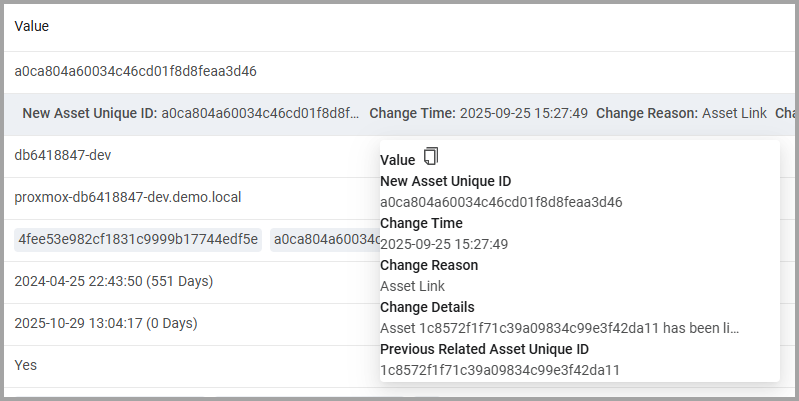Image resolution: width=799 pixels, height=401 pixels.
Task: Click the popup Asset Link value
Action: [x=413, y=286]
